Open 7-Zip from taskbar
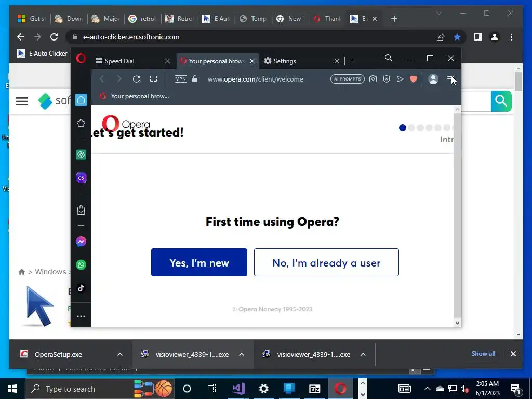532x399 pixels. point(314,389)
